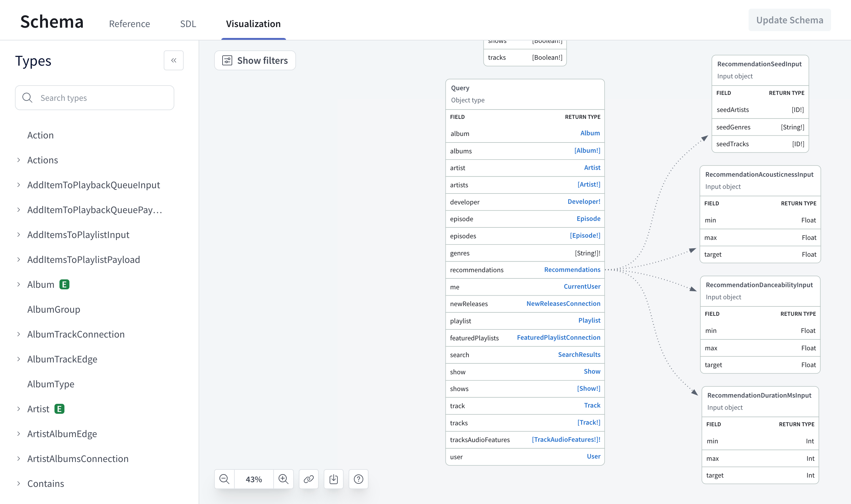
Task: Copy visualization link with chain icon
Action: tap(308, 479)
